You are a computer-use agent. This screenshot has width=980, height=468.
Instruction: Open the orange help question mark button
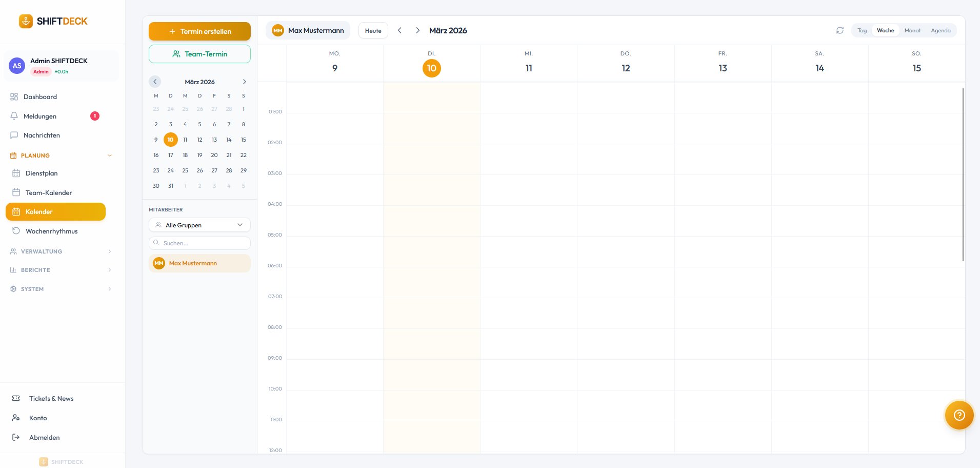point(958,415)
